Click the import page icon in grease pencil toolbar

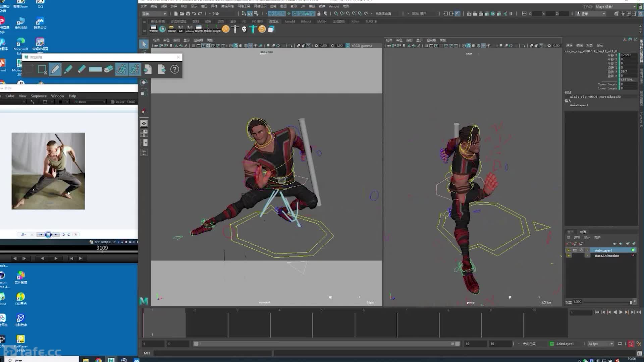click(148, 69)
